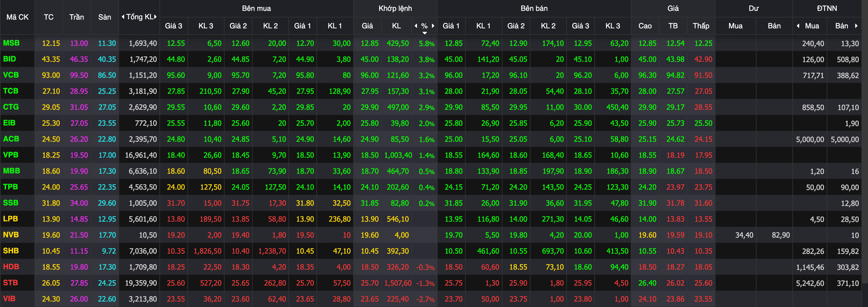This screenshot has height=307, width=868.
Task: Click ACB foreign buy value 5,000,00
Action: coord(810,139)
